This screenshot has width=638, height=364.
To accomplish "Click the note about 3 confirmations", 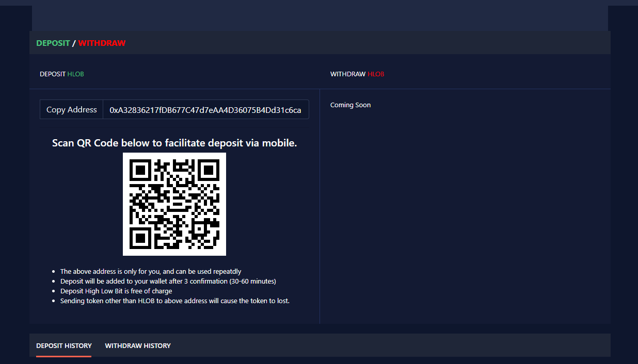I will click(x=168, y=281).
